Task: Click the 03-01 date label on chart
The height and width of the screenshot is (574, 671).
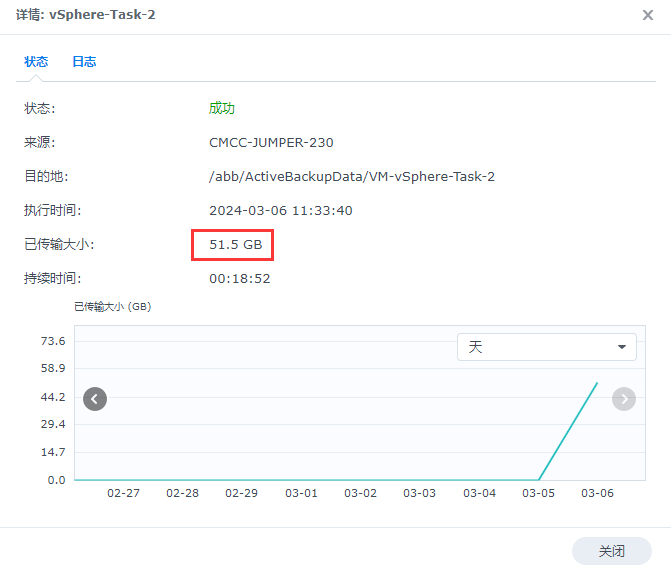Action: click(301, 493)
